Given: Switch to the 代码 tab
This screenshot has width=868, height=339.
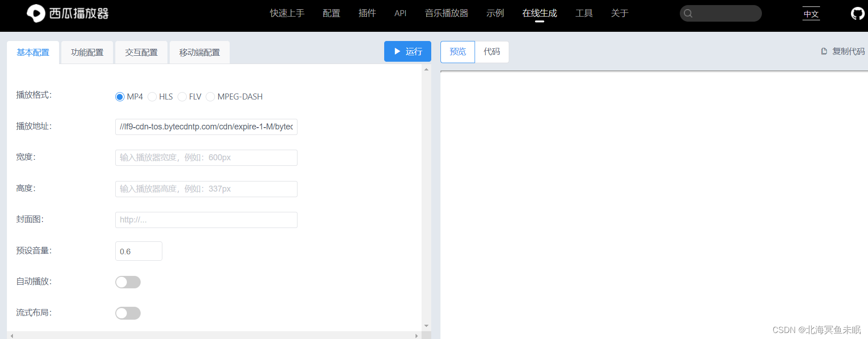Looking at the screenshot, I should tap(492, 52).
